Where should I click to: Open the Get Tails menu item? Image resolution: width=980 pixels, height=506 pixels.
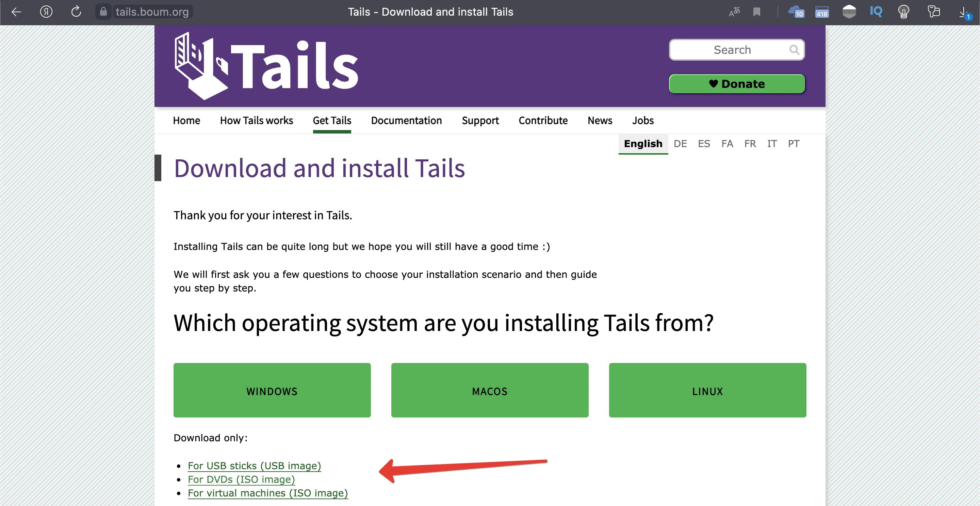(x=332, y=120)
